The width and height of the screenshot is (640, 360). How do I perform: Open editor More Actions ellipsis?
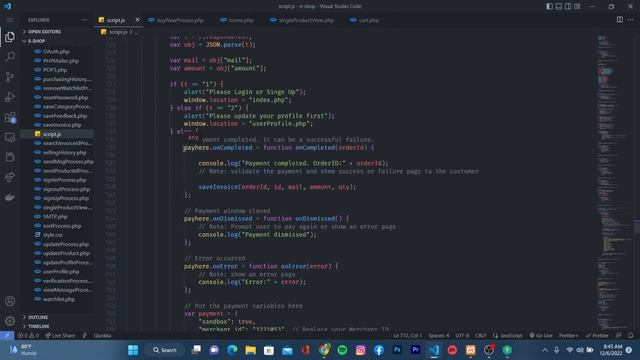(631, 20)
